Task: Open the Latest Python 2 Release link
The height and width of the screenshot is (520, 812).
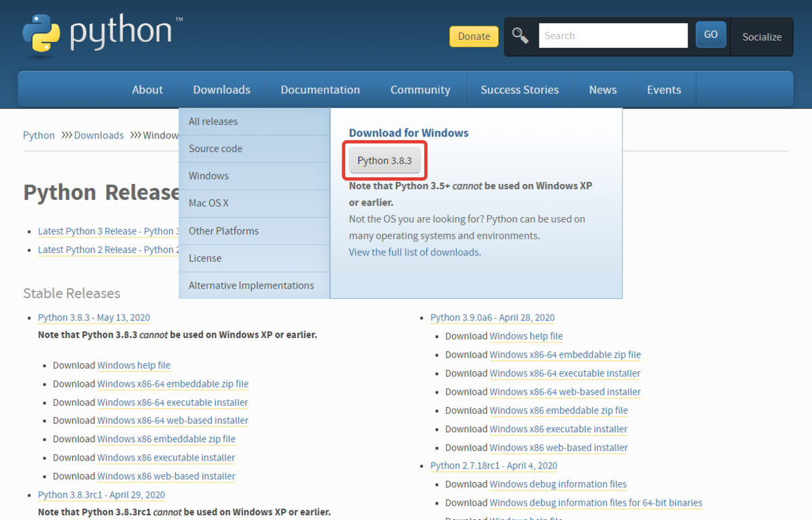Action: coord(108,250)
